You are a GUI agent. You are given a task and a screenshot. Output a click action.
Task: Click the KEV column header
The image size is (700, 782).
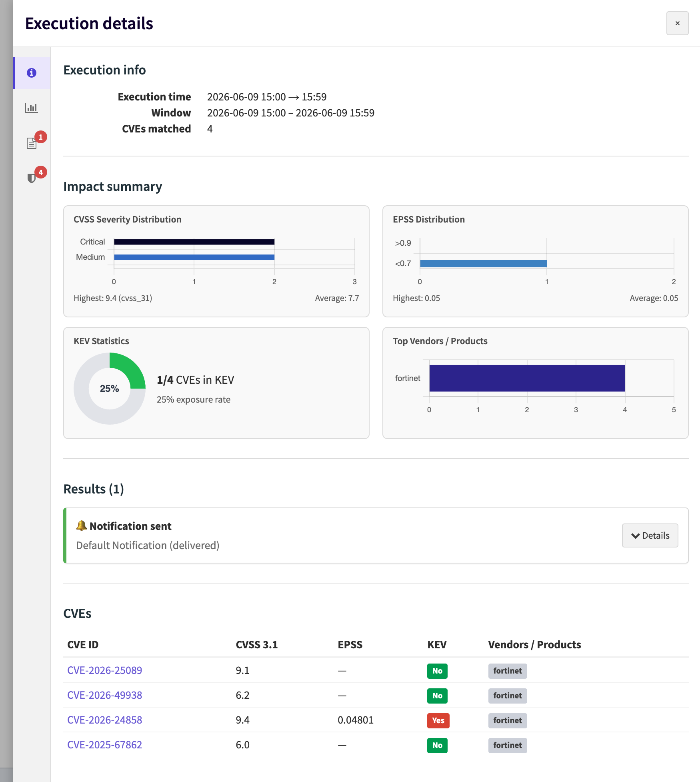point(437,644)
